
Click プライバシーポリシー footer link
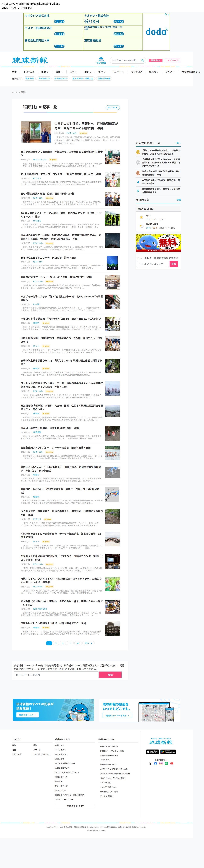(64, 799)
